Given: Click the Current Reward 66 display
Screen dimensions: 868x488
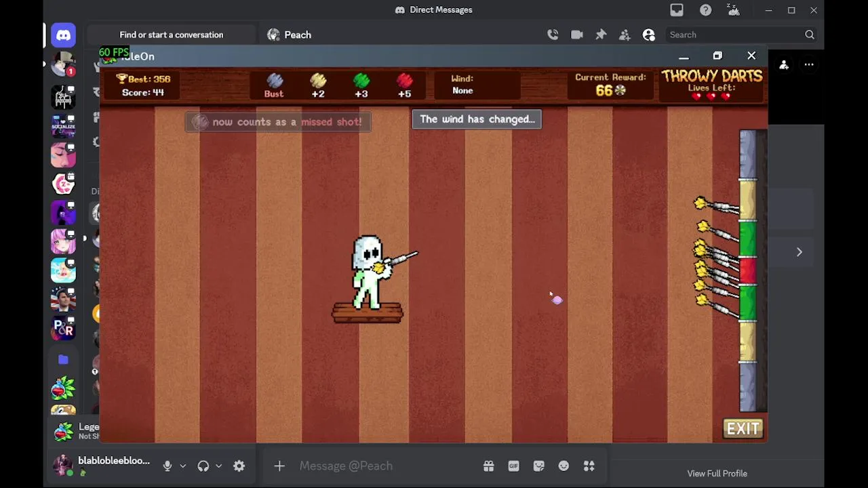Looking at the screenshot, I should tap(610, 85).
